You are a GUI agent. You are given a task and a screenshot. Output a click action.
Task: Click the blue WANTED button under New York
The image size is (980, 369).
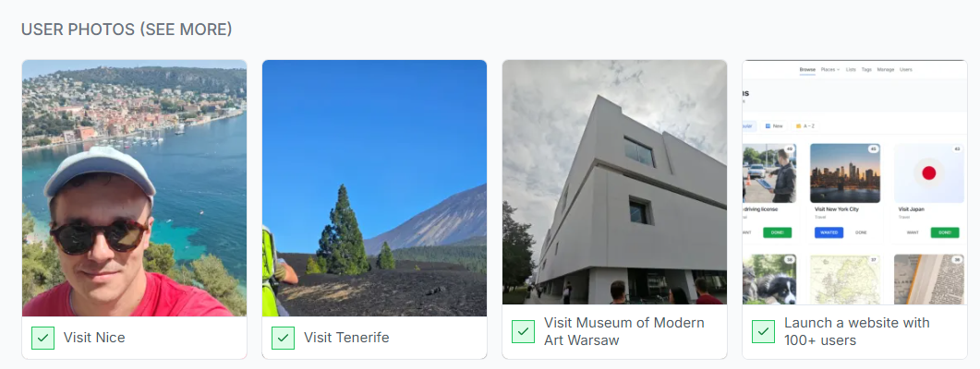(x=829, y=232)
